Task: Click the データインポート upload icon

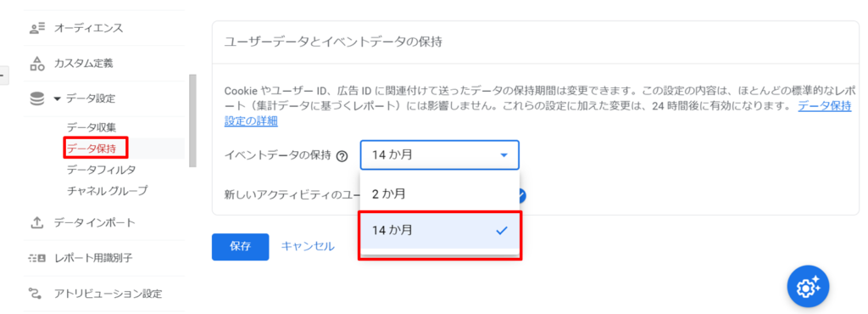Action: pyautogui.click(x=36, y=222)
